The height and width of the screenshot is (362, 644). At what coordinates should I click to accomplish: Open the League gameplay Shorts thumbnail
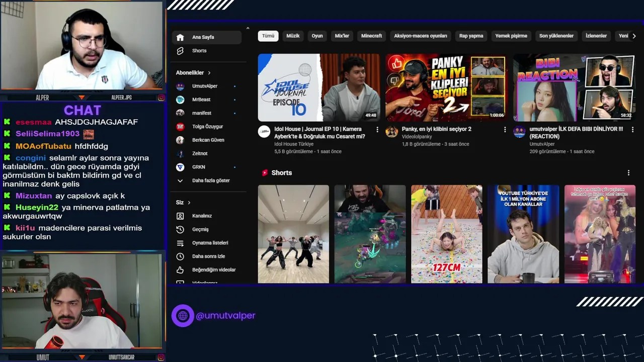tap(370, 234)
